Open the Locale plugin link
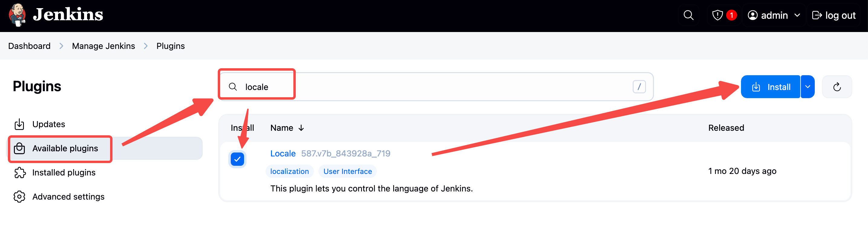Viewport: 868px width, 244px height. (283, 153)
